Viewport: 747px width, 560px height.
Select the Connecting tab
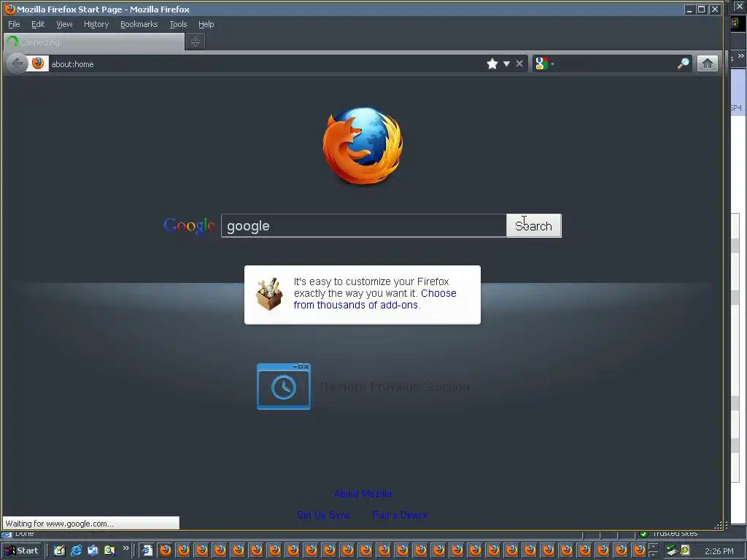coord(94,42)
